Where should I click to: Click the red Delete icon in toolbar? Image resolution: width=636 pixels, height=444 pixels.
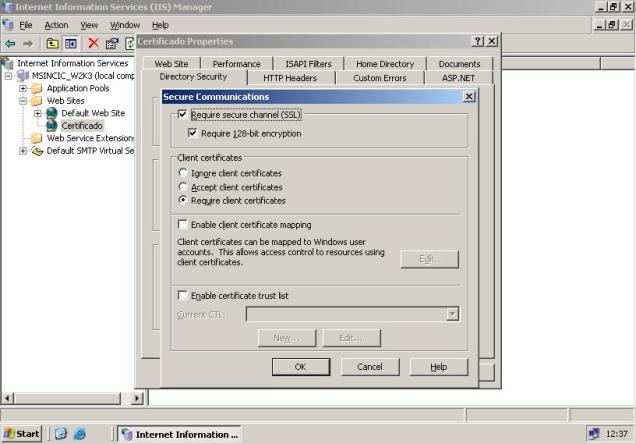[93, 43]
